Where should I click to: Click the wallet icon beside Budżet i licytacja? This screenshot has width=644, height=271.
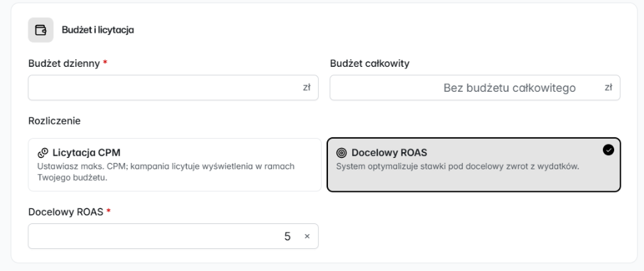tap(40, 30)
